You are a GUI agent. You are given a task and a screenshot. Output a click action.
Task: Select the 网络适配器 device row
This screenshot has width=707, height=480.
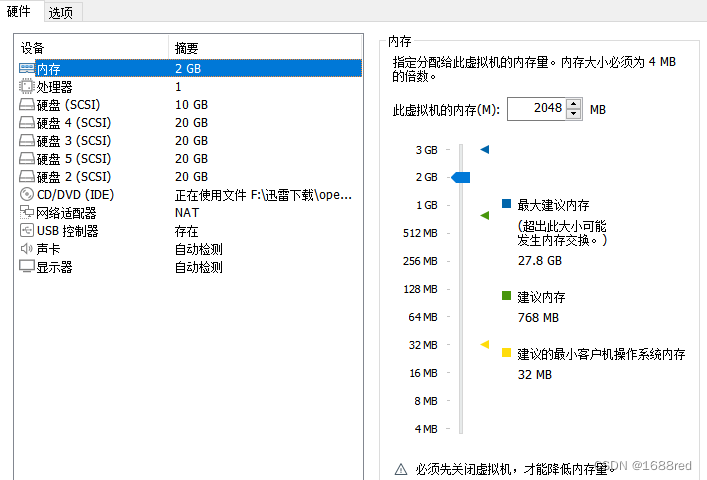pos(190,213)
